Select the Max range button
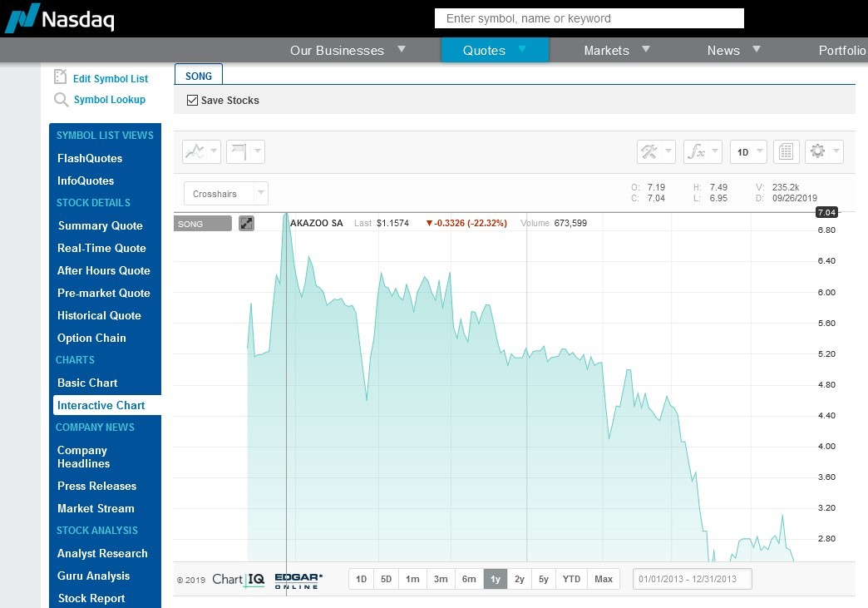 [604, 579]
